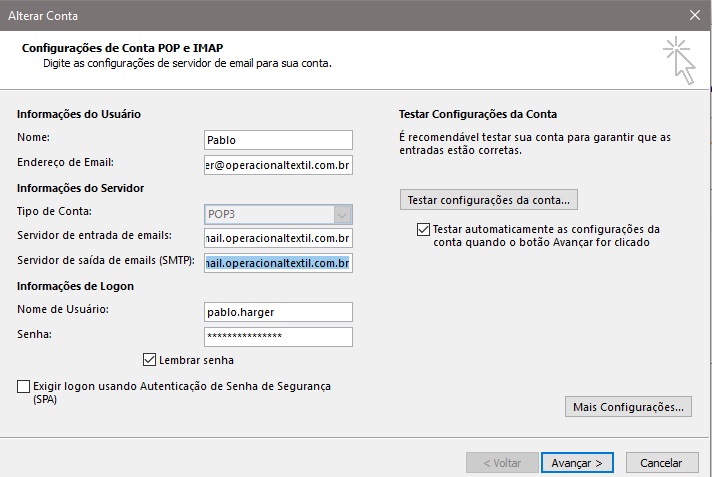This screenshot has width=712, height=477.
Task: Click the disabled Voltar button
Action: coord(502,463)
